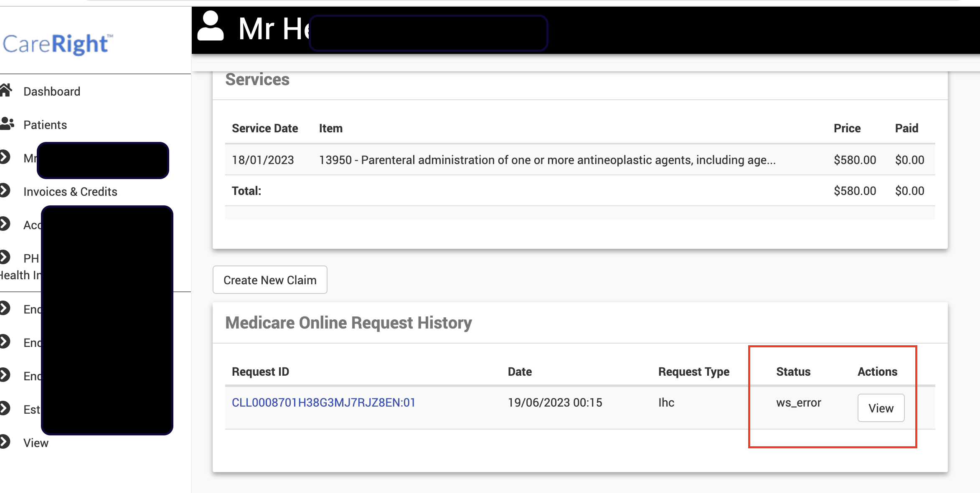The width and height of the screenshot is (980, 493).
Task: Select the 13950 service item row
Action: point(547,160)
